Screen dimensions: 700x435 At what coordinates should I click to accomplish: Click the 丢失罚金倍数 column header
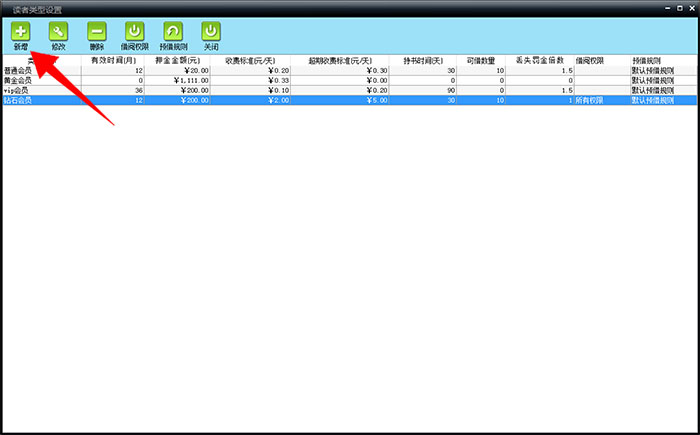click(x=540, y=60)
